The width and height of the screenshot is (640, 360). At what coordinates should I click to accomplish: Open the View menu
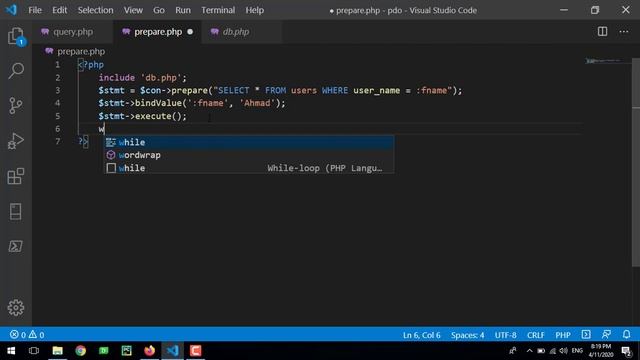(x=133, y=10)
